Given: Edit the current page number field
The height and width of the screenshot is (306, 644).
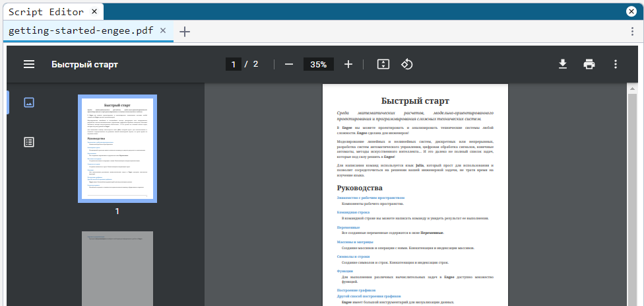Looking at the screenshot, I should pyautogui.click(x=234, y=64).
